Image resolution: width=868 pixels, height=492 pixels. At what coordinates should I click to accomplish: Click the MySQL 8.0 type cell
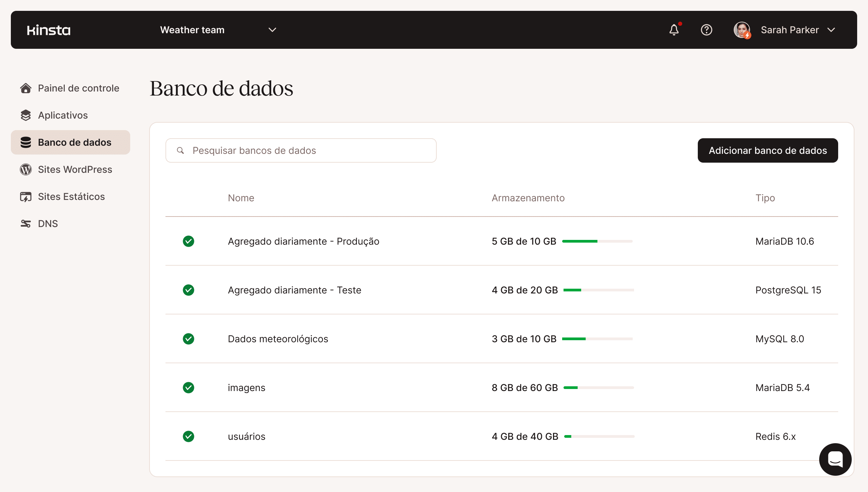(x=780, y=339)
